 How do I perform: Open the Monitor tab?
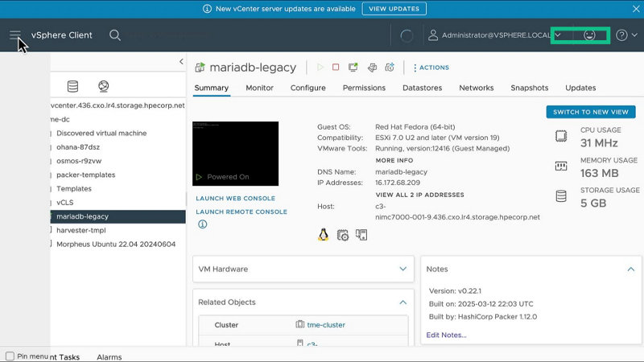coord(259,88)
